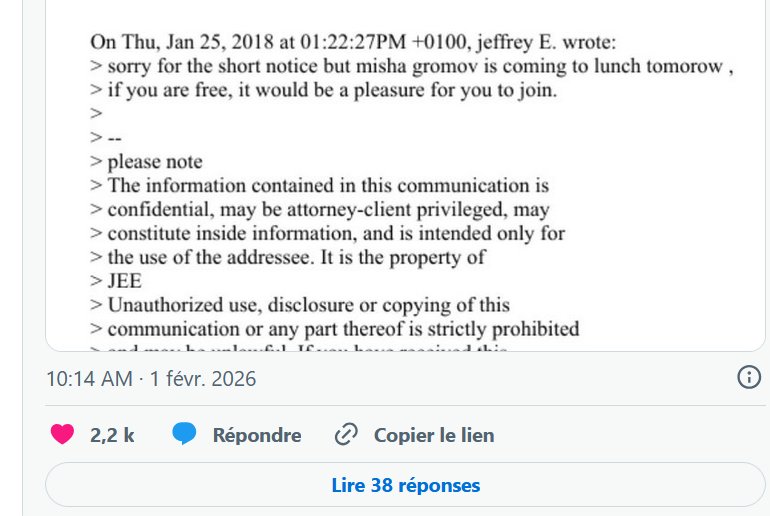This screenshot has height=516, width=770.
Task: Open the "10:14 AM · 1 févr. 2026" timestamp
Action: (x=151, y=379)
